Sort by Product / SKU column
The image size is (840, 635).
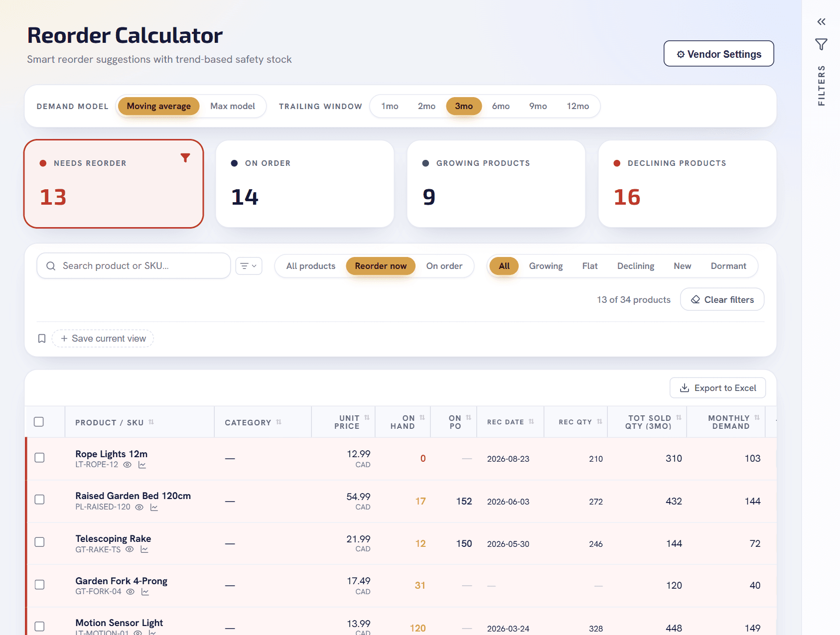(151, 422)
